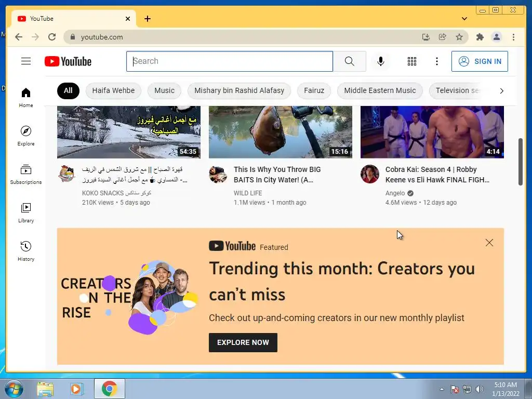The image size is (532, 399).
Task: Open WILD LIFE channel avatar
Action: point(218,175)
